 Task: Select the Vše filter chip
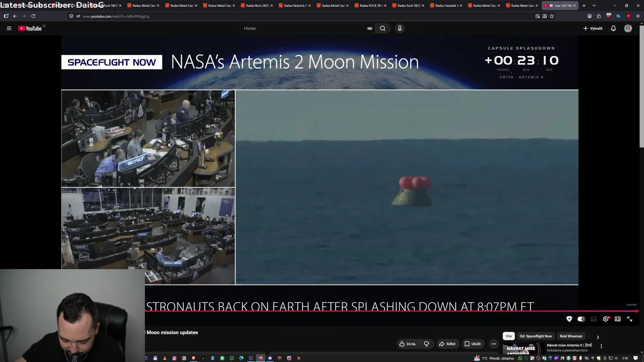[509, 336]
